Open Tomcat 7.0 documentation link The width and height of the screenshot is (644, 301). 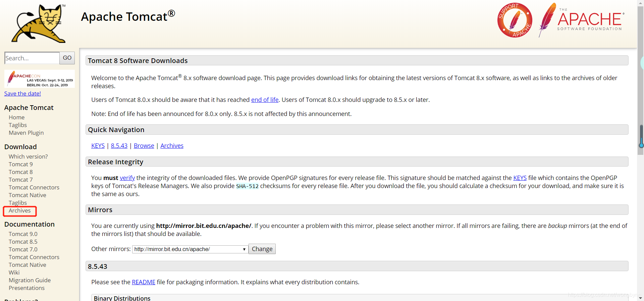[23, 249]
